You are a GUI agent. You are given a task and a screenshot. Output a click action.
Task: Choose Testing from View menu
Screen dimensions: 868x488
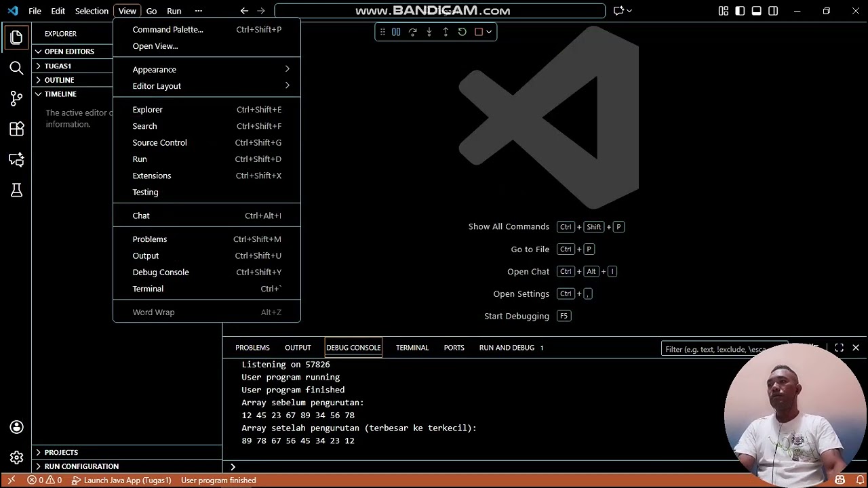click(x=207, y=192)
